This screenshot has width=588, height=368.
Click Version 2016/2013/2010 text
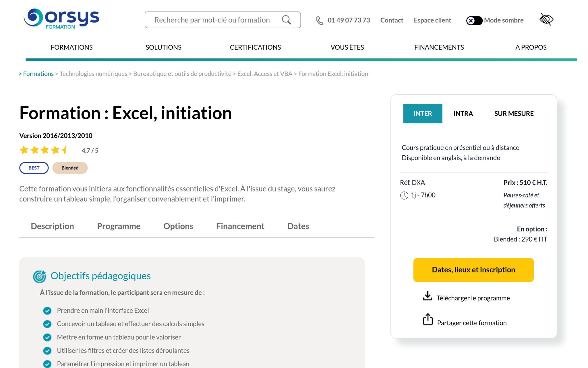pyautogui.click(x=56, y=136)
